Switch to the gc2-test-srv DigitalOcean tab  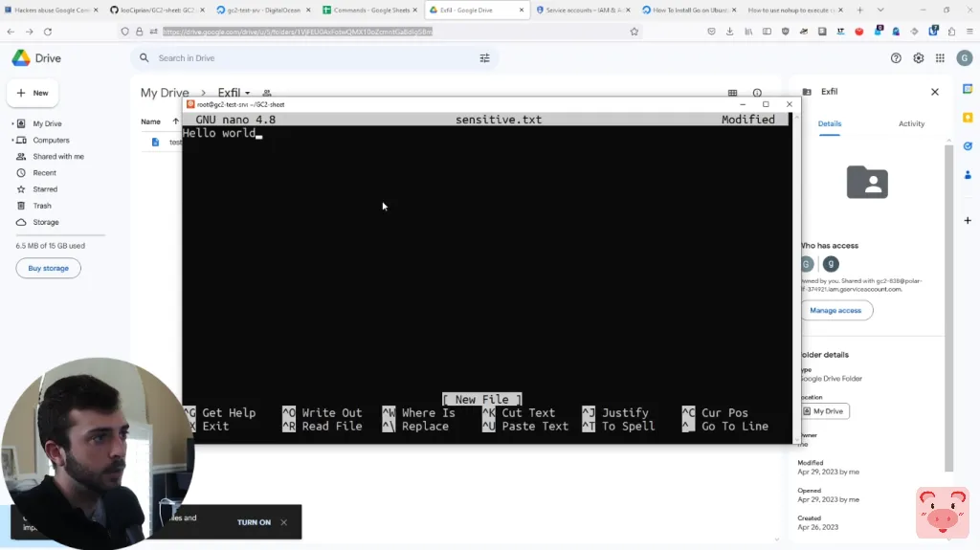click(263, 10)
